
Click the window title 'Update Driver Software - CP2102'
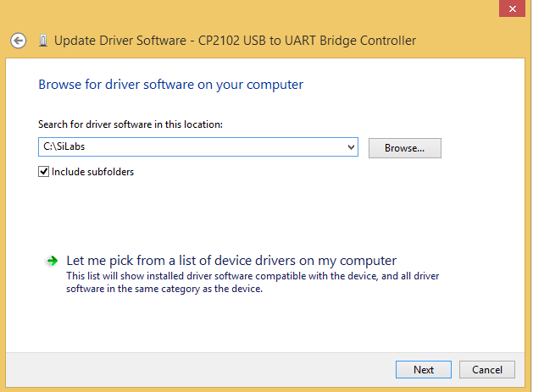pos(235,41)
